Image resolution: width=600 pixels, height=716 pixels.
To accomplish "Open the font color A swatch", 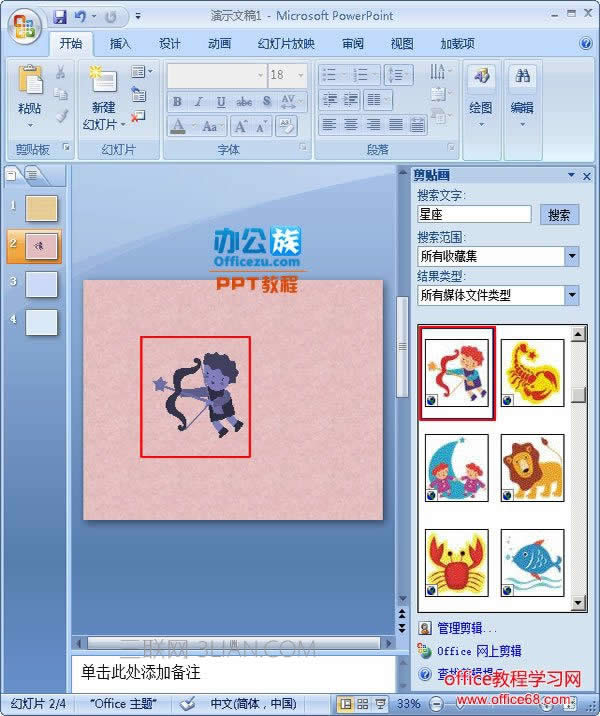I will coord(179,126).
